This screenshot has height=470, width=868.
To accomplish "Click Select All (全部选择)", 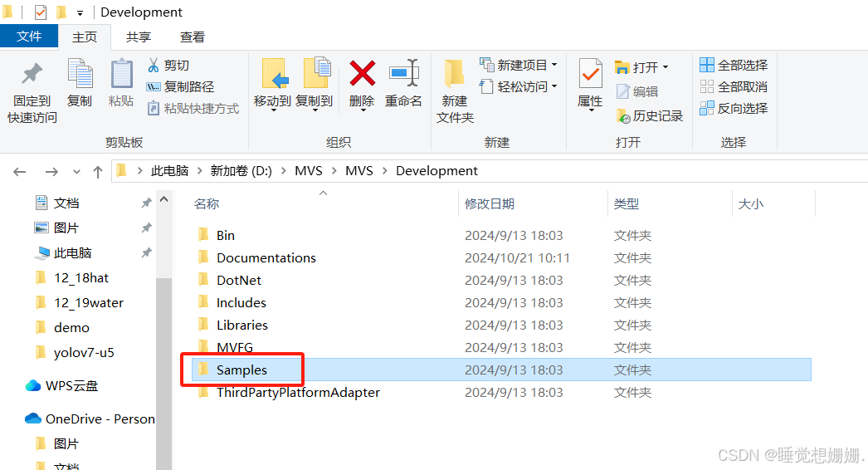I will (x=734, y=65).
